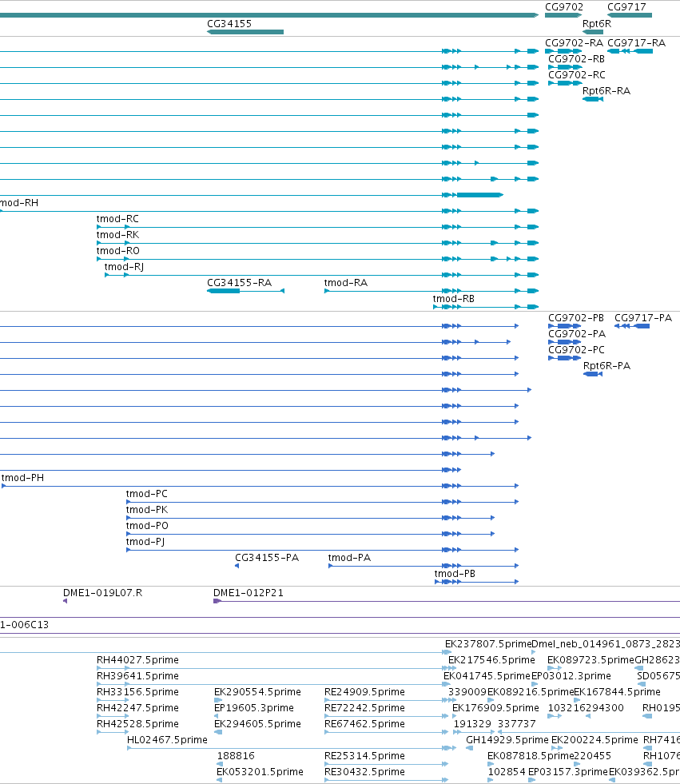Click EST label RH42247.5prime
This screenshot has width=680, height=784.
(137, 708)
